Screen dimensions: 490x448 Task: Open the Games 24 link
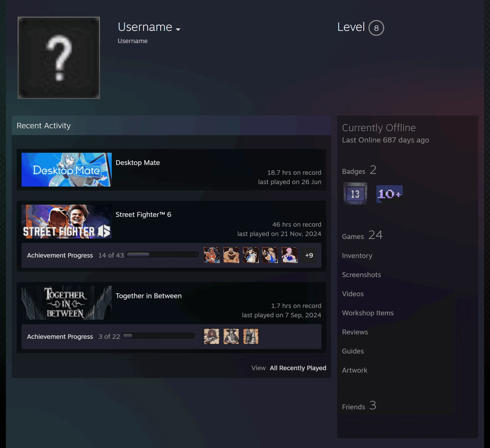coord(362,235)
